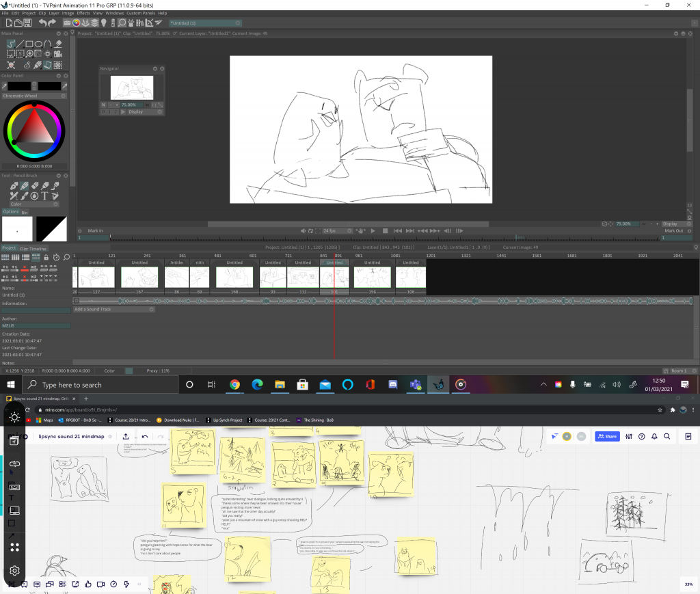Image resolution: width=700 pixels, height=594 pixels.
Task: Open the File menu
Action: (5, 14)
